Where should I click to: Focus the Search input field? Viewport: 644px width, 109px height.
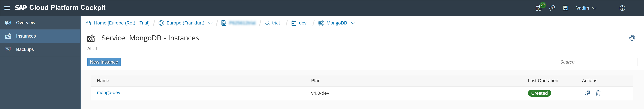point(597,62)
